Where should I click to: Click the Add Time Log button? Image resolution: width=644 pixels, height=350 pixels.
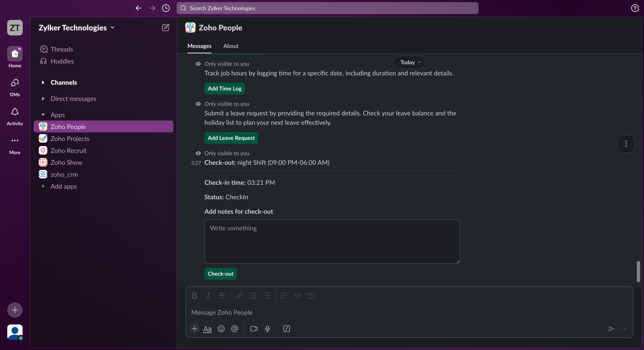224,89
